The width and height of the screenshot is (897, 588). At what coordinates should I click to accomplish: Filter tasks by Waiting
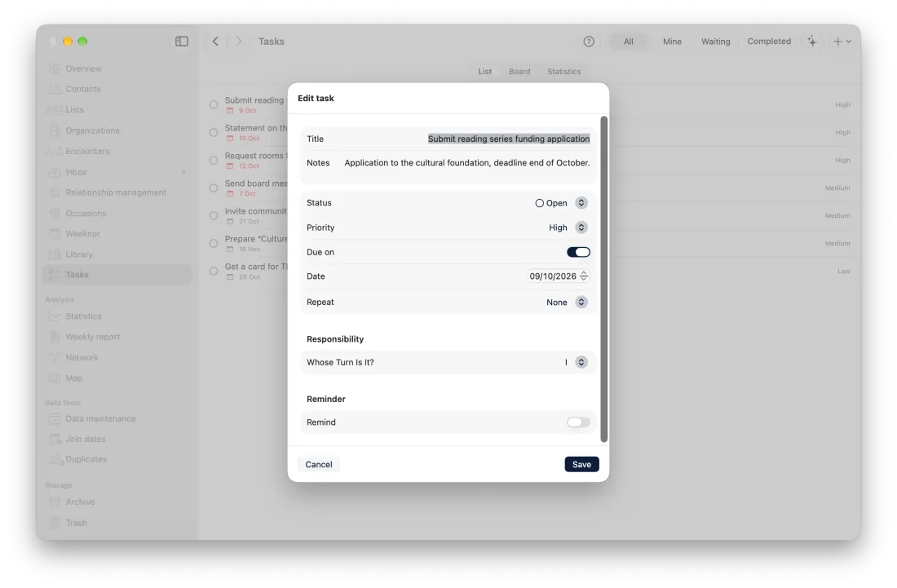coord(716,41)
